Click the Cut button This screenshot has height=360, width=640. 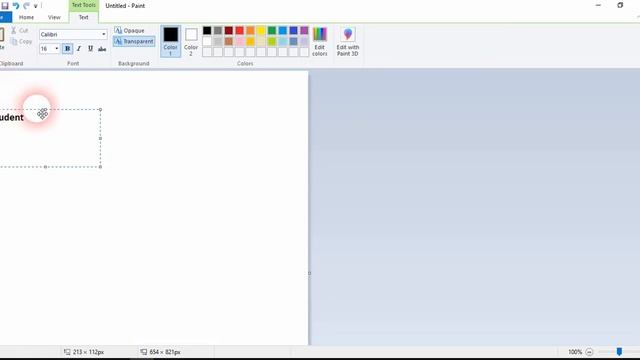point(20,31)
